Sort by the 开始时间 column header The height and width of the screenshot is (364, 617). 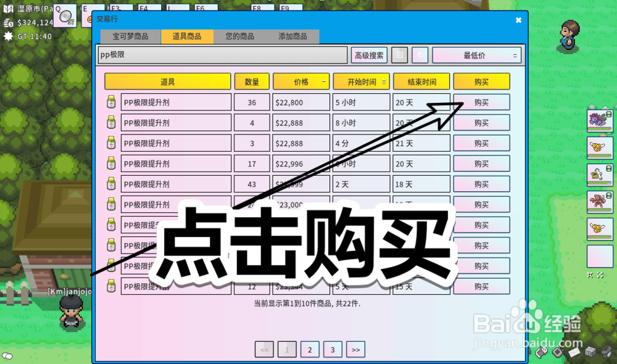click(x=361, y=82)
